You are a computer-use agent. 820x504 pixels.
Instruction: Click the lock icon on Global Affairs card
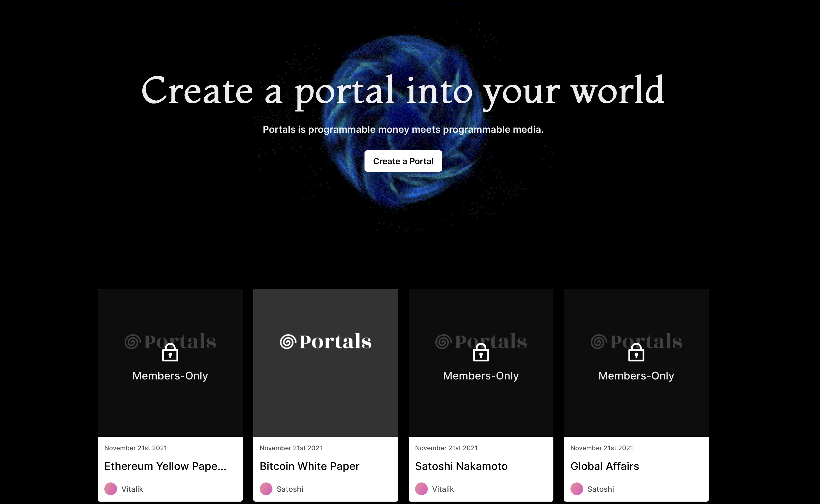coord(636,352)
